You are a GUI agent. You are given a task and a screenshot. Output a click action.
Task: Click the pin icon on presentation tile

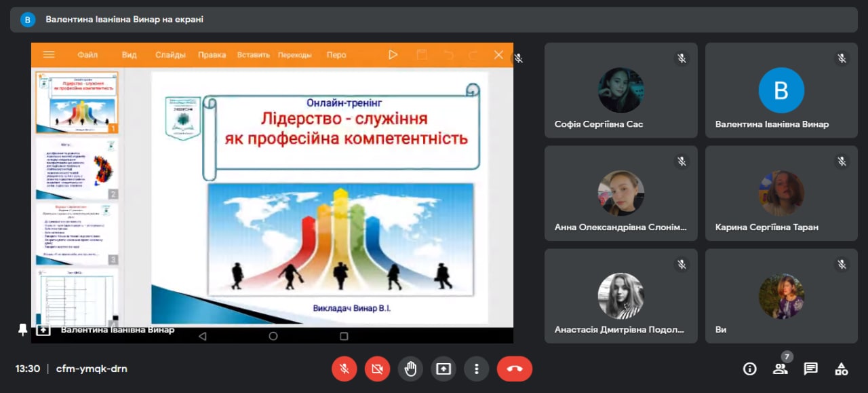coord(22,329)
